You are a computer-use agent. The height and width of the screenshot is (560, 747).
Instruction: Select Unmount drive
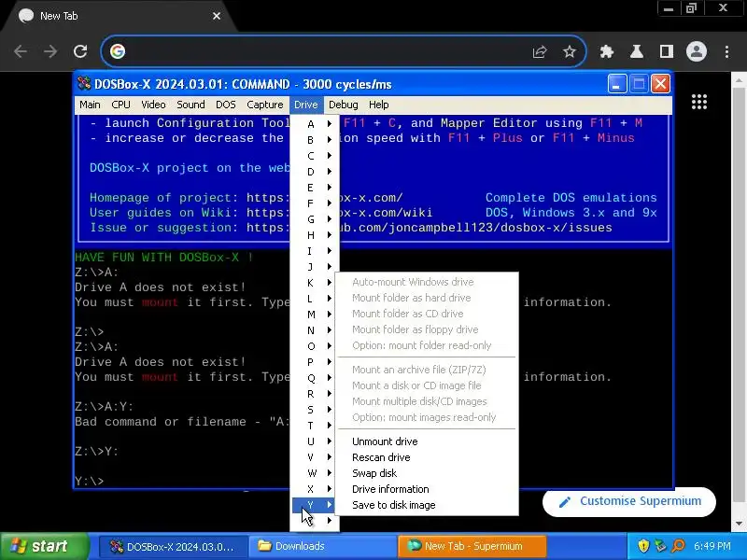[427, 441]
